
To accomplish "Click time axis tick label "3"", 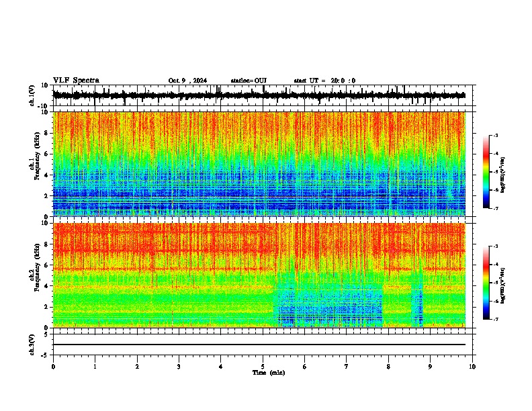I will point(179,367).
